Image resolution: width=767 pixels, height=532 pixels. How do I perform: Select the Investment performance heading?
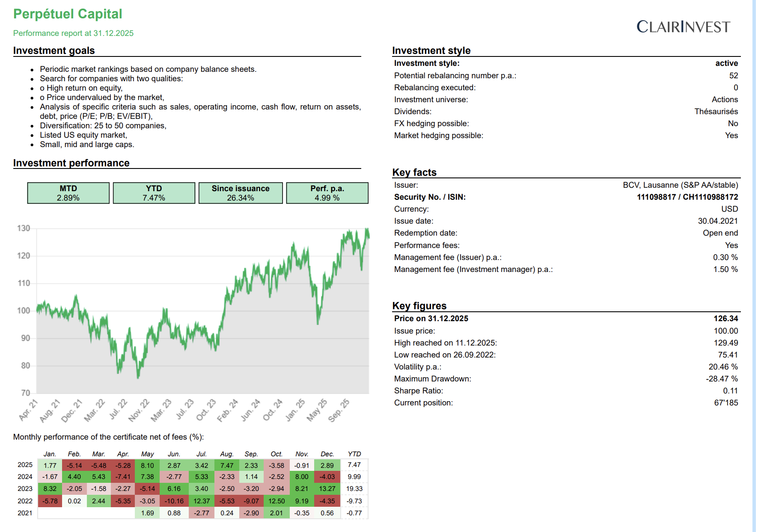[x=71, y=163]
